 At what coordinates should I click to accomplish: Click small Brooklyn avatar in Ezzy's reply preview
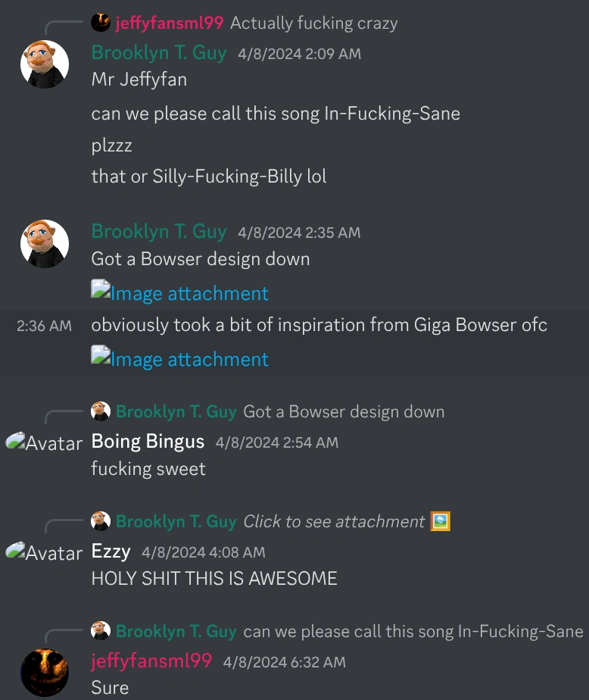(101, 521)
